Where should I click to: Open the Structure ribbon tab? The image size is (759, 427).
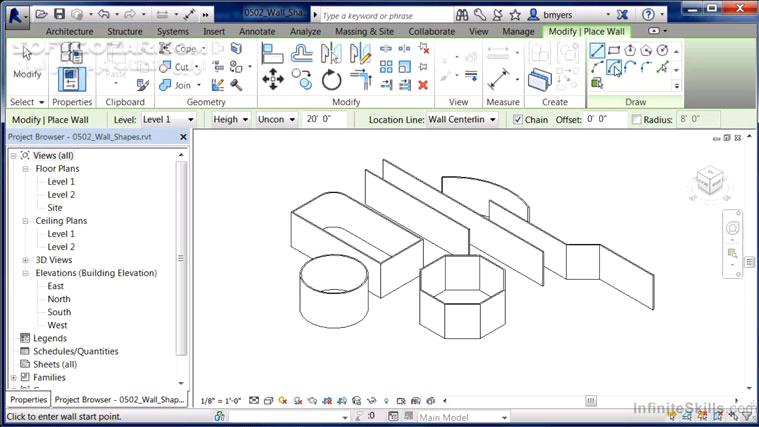tap(125, 31)
